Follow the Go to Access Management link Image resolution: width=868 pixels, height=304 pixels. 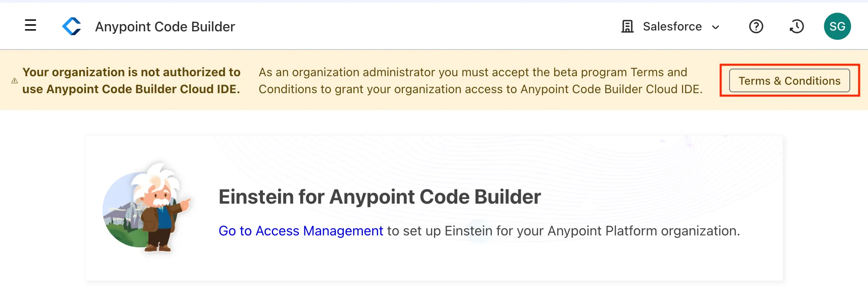tap(301, 231)
